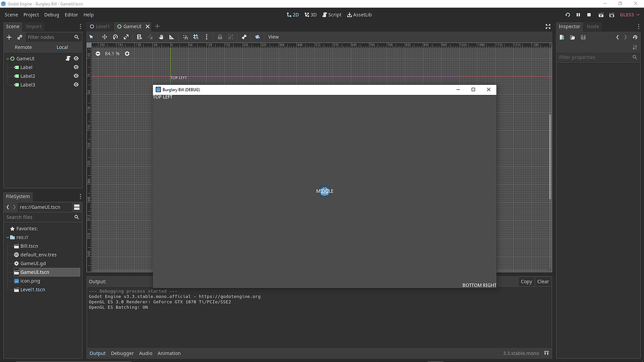Open the Project menu
This screenshot has height=362, width=644.
point(30,14)
